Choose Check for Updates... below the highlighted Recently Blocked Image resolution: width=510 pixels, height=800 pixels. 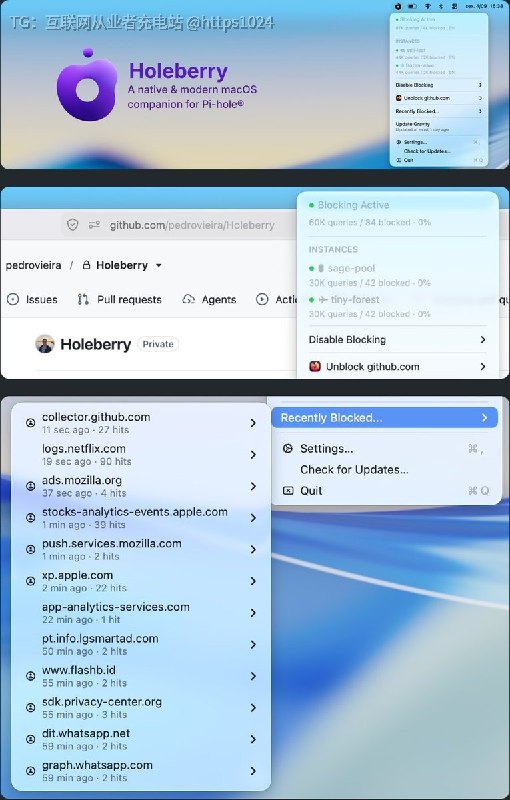click(354, 469)
